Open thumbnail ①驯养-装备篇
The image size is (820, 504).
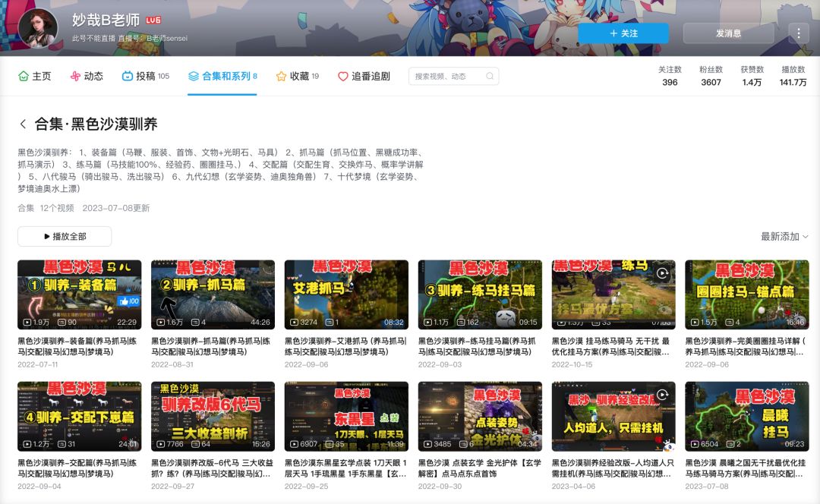(x=80, y=295)
